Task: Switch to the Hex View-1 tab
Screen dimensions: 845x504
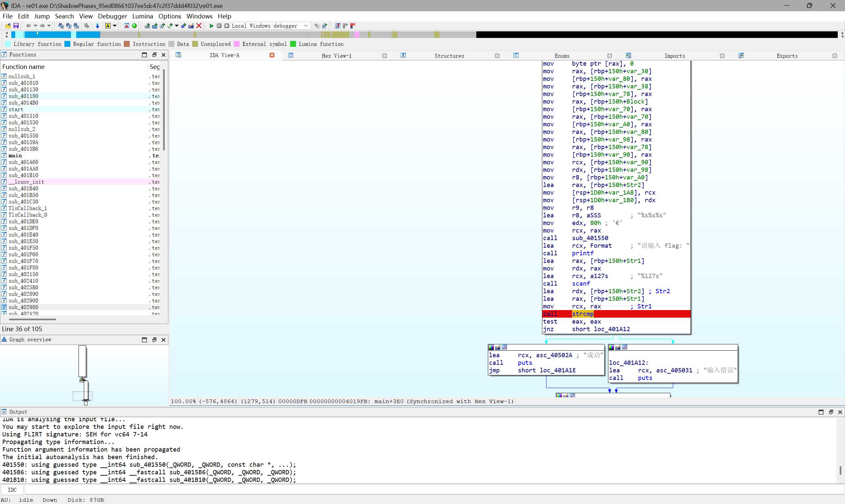Action: [x=336, y=56]
